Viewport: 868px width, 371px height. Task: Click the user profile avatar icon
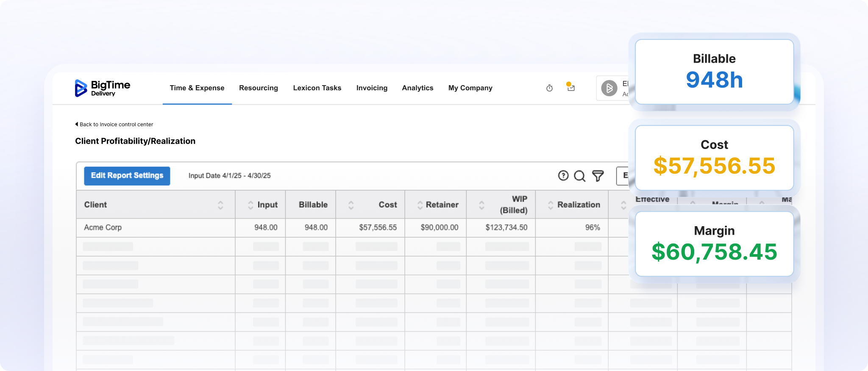tap(609, 88)
